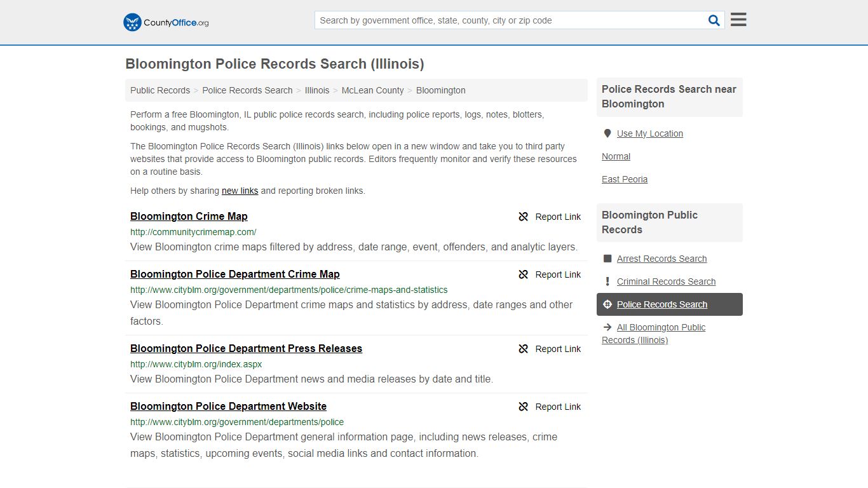Click paragraph starting 'Perform a free Bloomington, IL'
Viewport: 868px width, 488px height.
pyautogui.click(x=337, y=121)
